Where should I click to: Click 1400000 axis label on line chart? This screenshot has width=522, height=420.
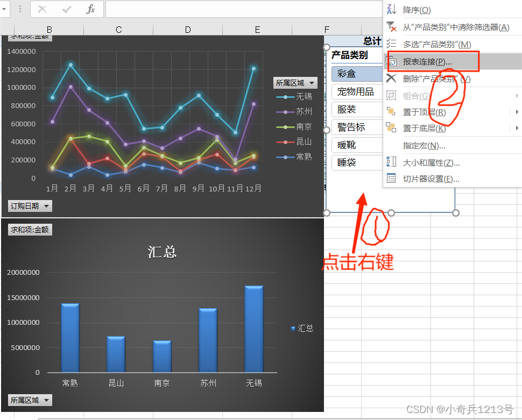pyautogui.click(x=22, y=52)
